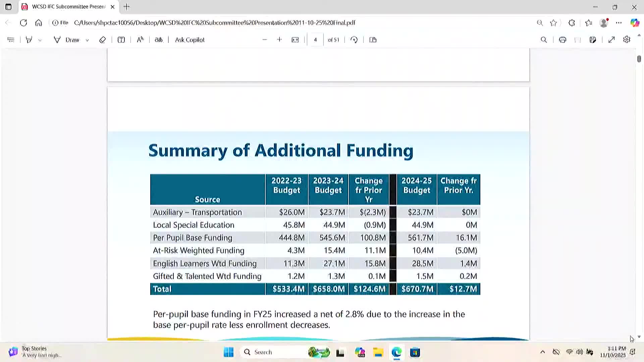
Task: Rotate the PDF page
Action: pos(354,40)
